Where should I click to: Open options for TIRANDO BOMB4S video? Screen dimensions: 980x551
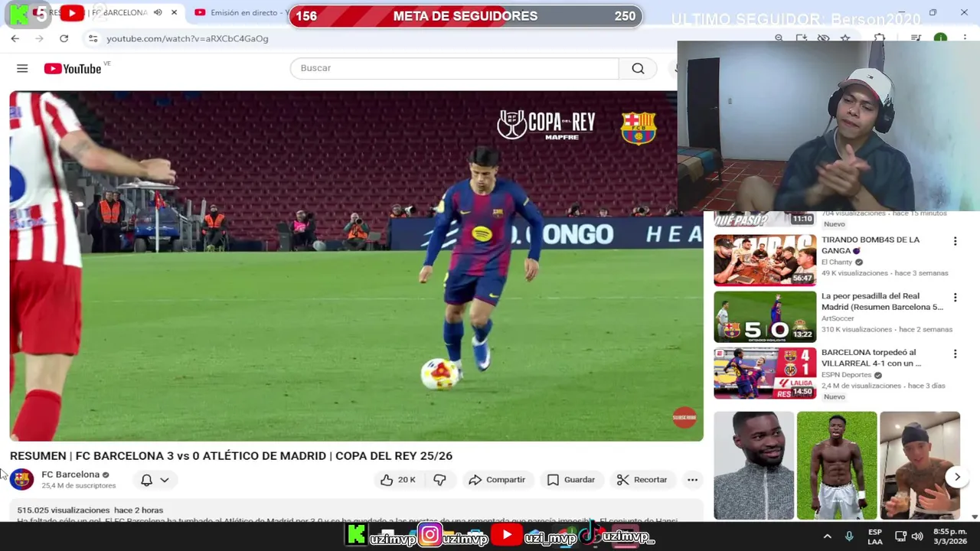click(x=955, y=241)
